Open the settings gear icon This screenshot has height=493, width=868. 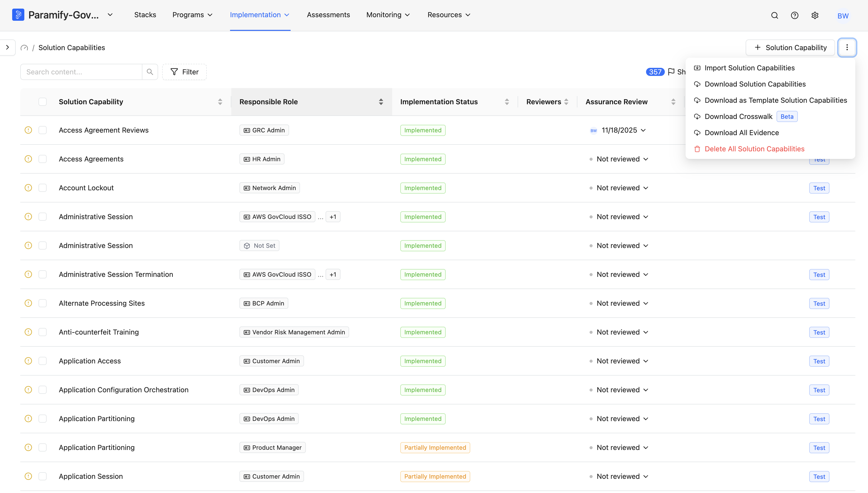(815, 15)
